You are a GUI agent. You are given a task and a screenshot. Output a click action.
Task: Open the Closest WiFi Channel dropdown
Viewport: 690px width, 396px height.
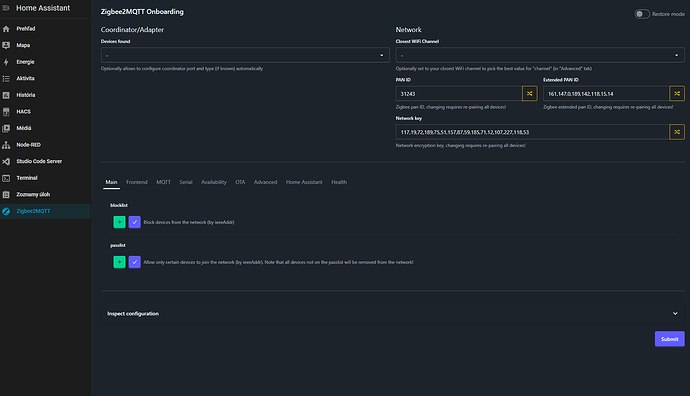(540, 55)
